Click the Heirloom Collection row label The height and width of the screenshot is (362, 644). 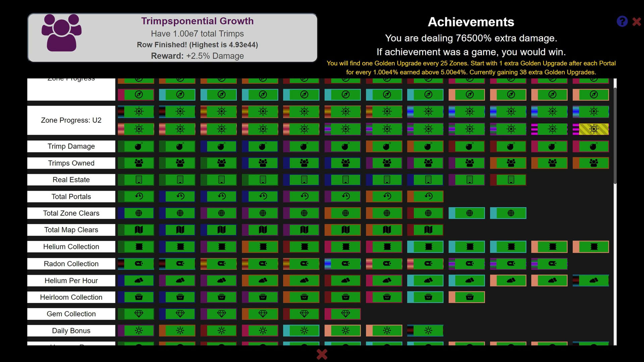71,297
